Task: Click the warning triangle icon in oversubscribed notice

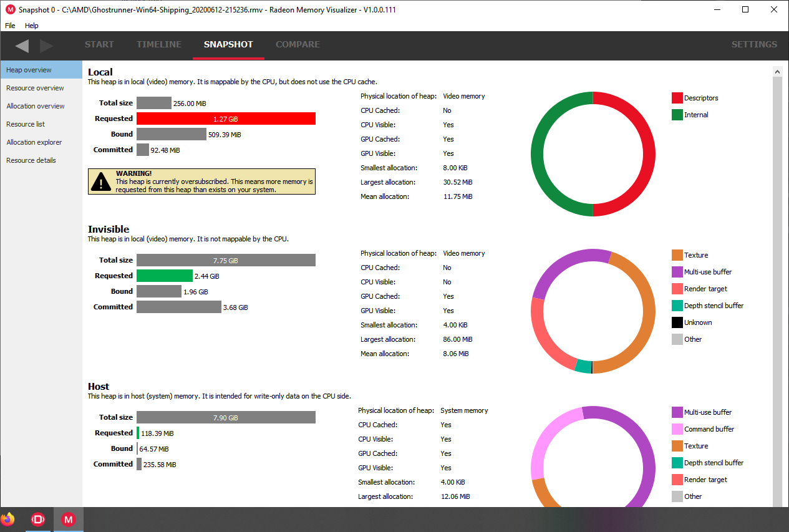Action: point(101,181)
